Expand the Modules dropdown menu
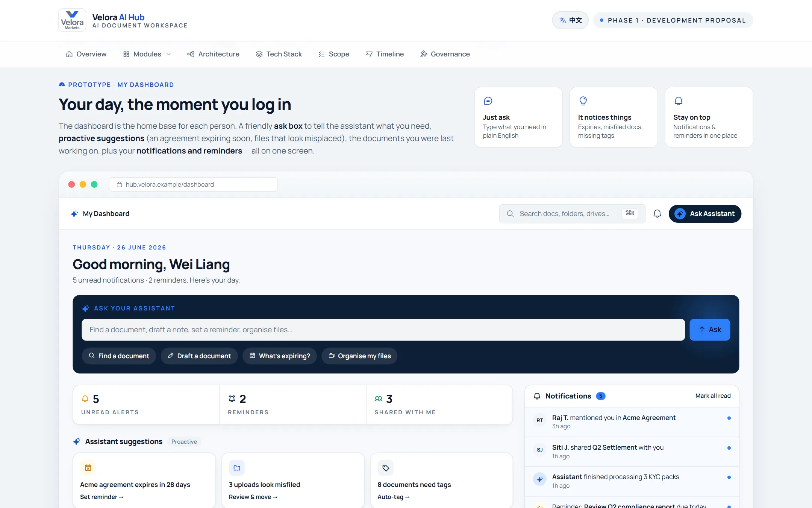812x508 pixels. tap(147, 54)
